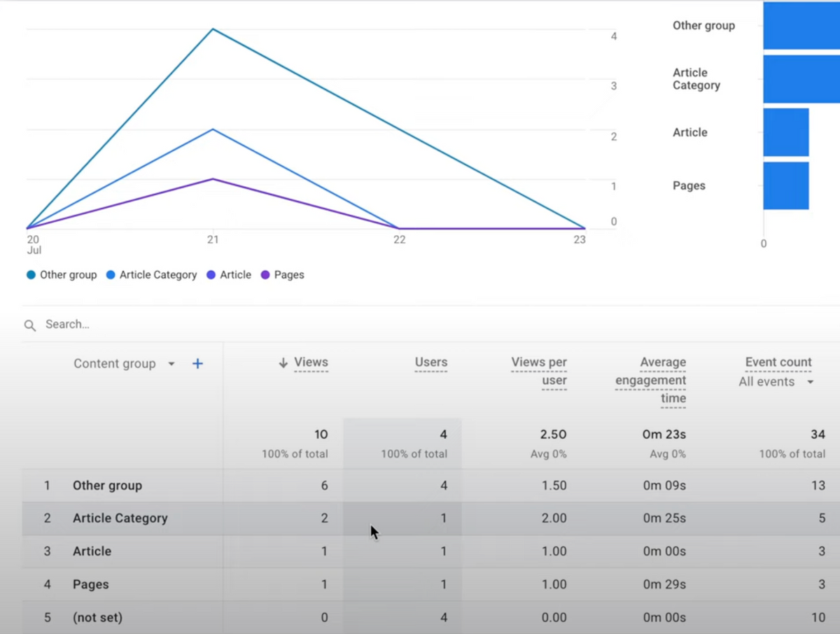Click the Pages bar in the bar chart
The height and width of the screenshot is (634, 840).
point(785,185)
